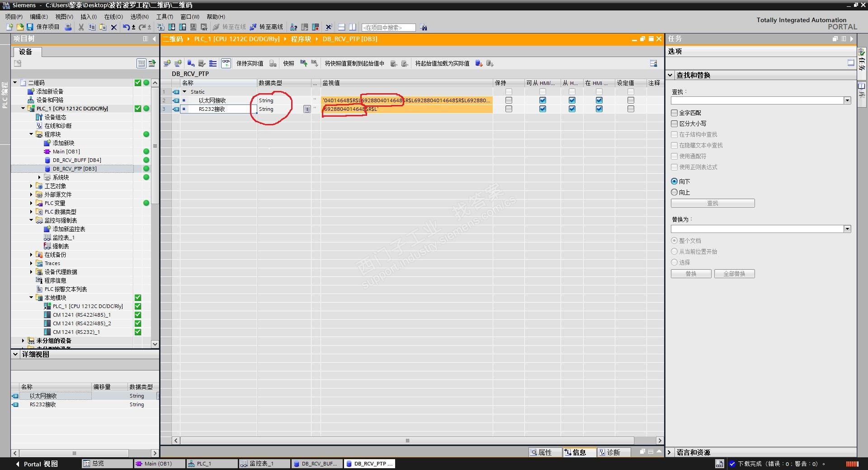Click the load start values as actual values icon
The width and height of the screenshot is (868, 470).
[x=479, y=63]
